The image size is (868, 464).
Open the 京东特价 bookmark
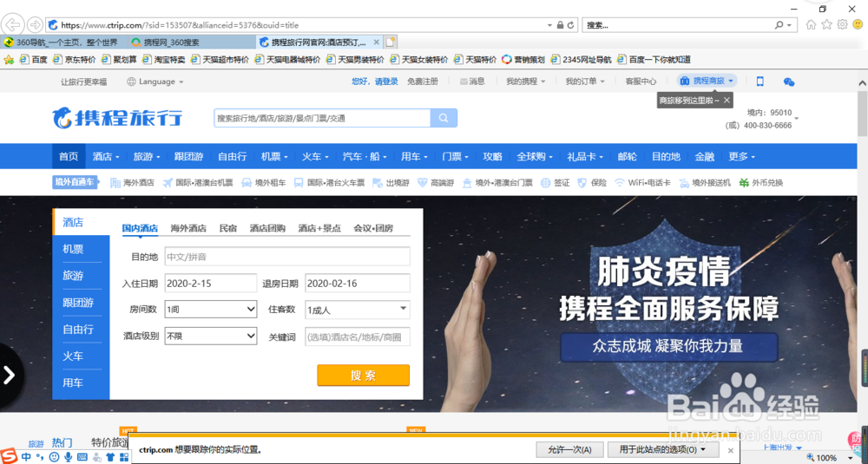coord(75,60)
